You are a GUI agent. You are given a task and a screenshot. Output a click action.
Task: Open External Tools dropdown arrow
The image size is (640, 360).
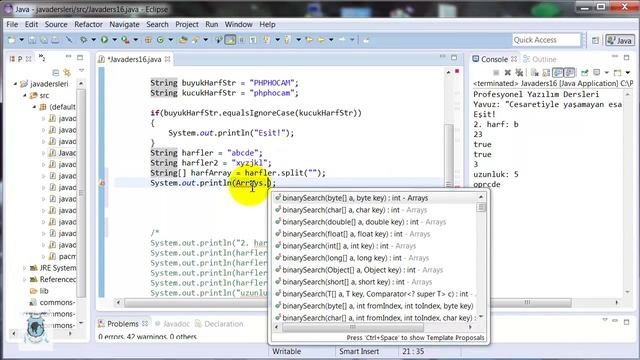(136, 40)
